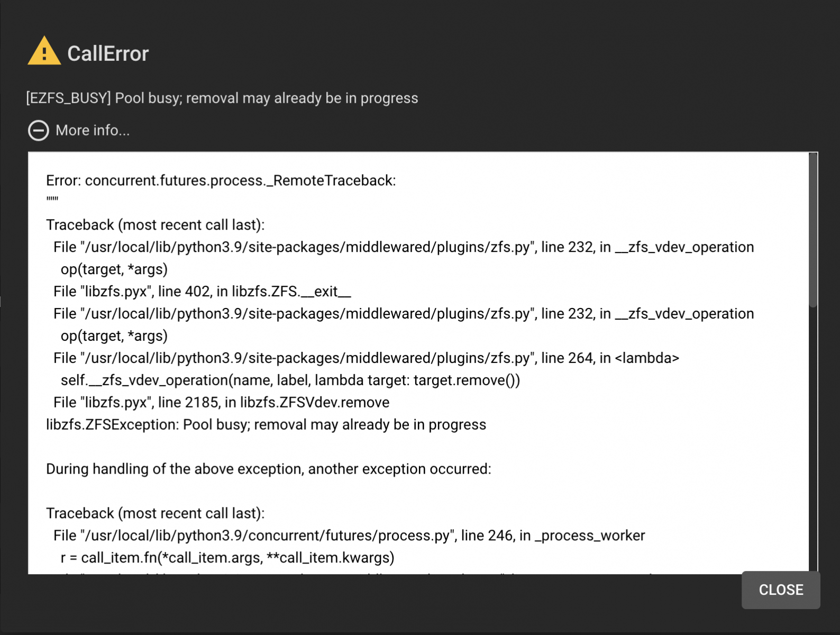840x635 pixels.
Task: Click the During handling of above exception line
Action: pos(269,469)
